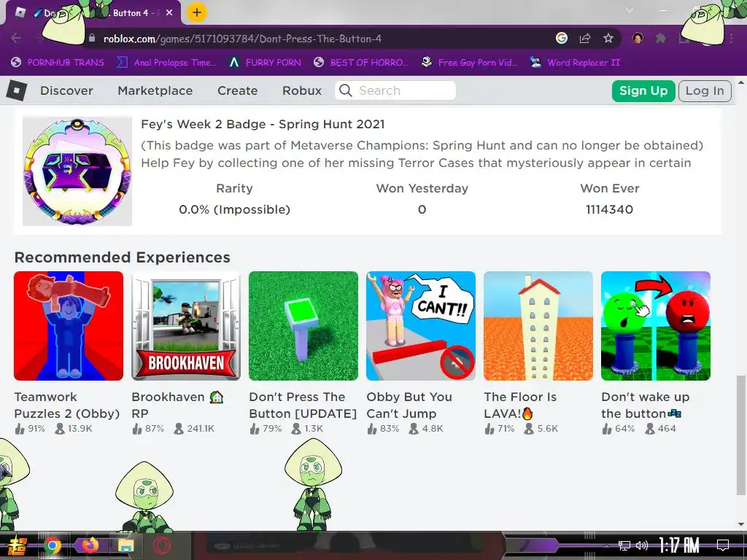This screenshot has height=560, width=747.
Task: Click players icon beside 464
Action: pyautogui.click(x=650, y=429)
